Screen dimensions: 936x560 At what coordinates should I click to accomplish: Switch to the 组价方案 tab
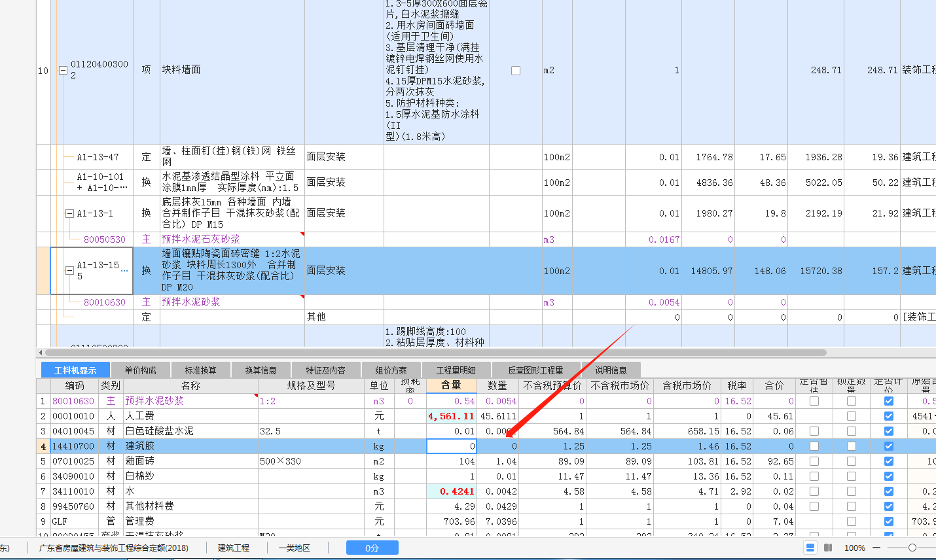coord(391,370)
